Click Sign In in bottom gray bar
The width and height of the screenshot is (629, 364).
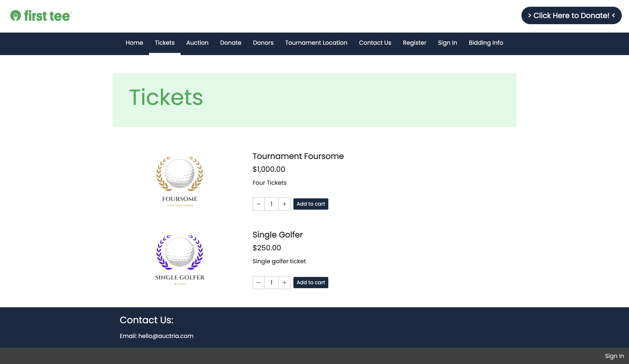(x=614, y=356)
